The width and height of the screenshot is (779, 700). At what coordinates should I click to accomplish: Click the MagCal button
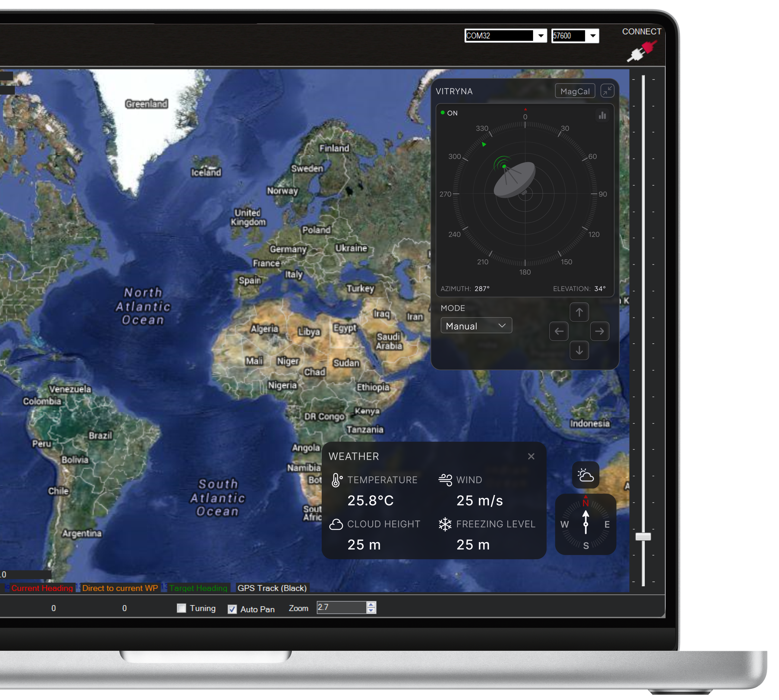pyautogui.click(x=575, y=91)
